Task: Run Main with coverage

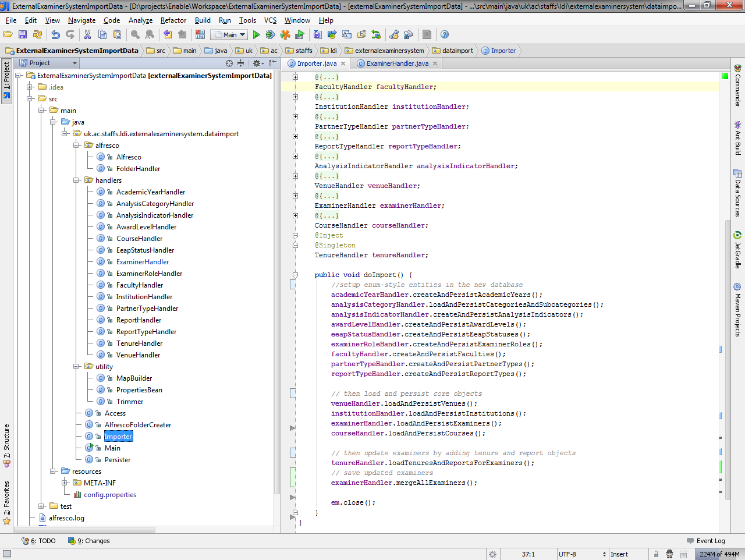Action: point(284,34)
